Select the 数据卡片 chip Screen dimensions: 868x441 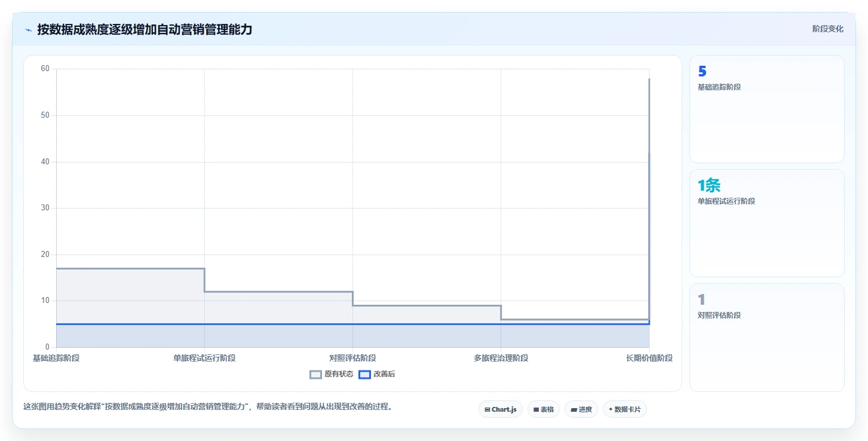click(625, 409)
